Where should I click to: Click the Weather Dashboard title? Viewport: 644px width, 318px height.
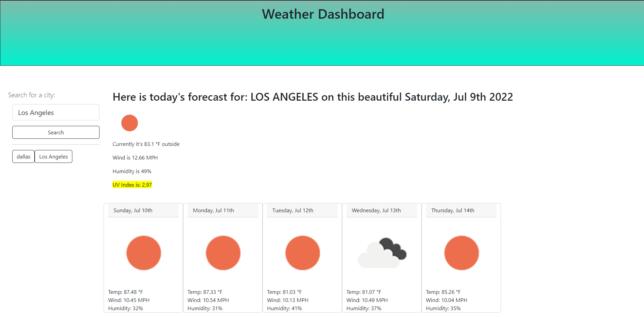323,14
